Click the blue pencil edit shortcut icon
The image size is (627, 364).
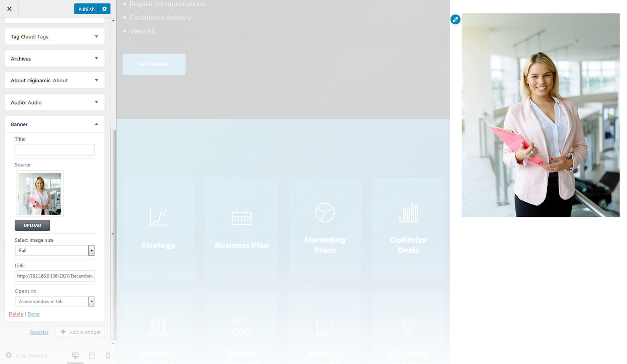point(455,19)
